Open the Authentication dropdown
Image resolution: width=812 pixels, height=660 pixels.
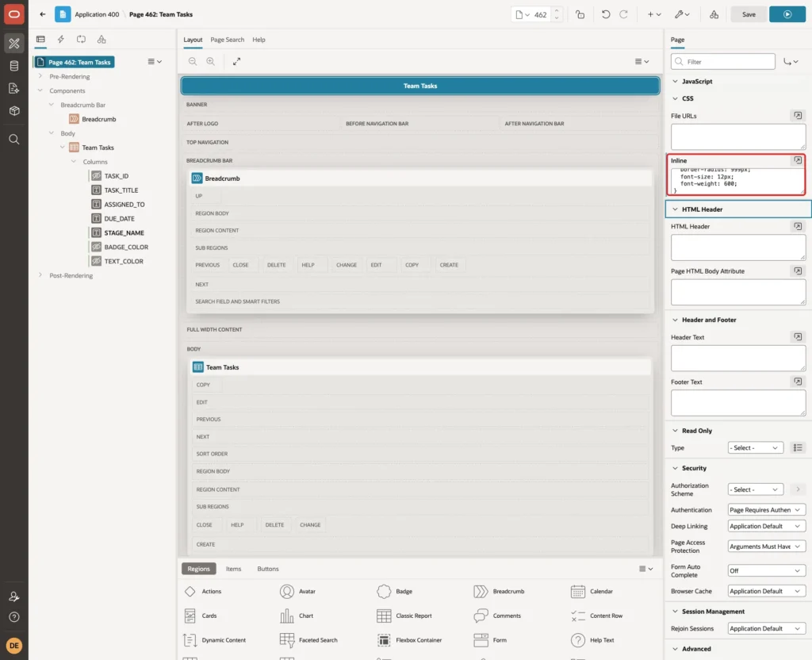pos(766,510)
